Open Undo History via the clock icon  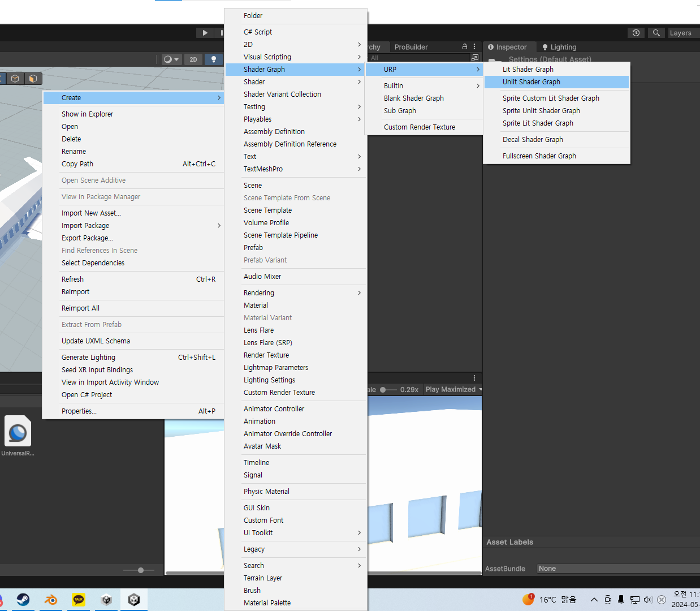point(636,33)
